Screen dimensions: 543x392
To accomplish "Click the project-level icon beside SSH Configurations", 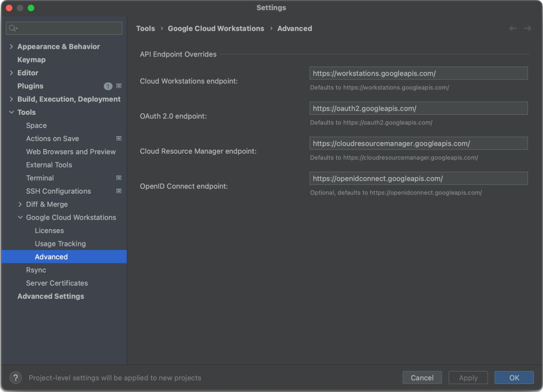I will click(x=119, y=191).
